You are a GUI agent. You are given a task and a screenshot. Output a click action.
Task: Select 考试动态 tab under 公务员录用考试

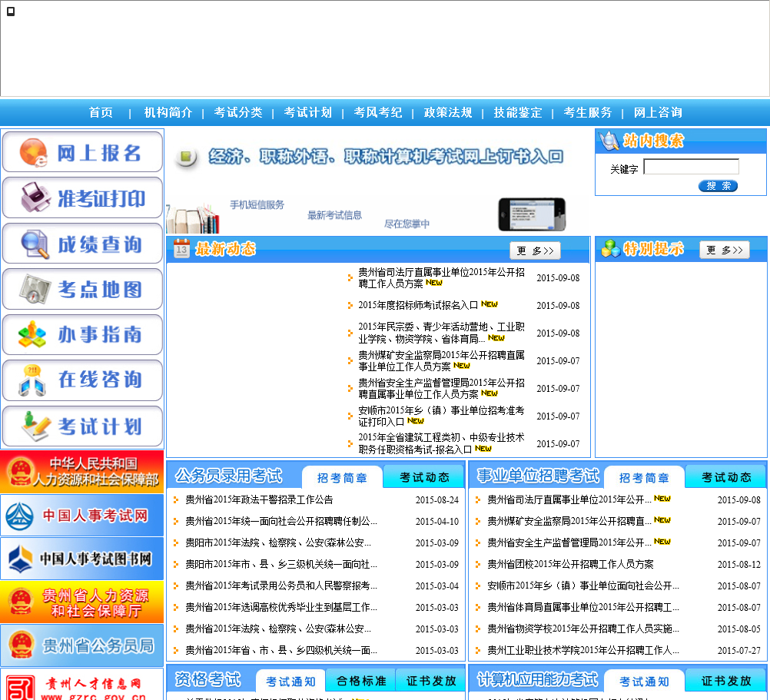click(424, 477)
